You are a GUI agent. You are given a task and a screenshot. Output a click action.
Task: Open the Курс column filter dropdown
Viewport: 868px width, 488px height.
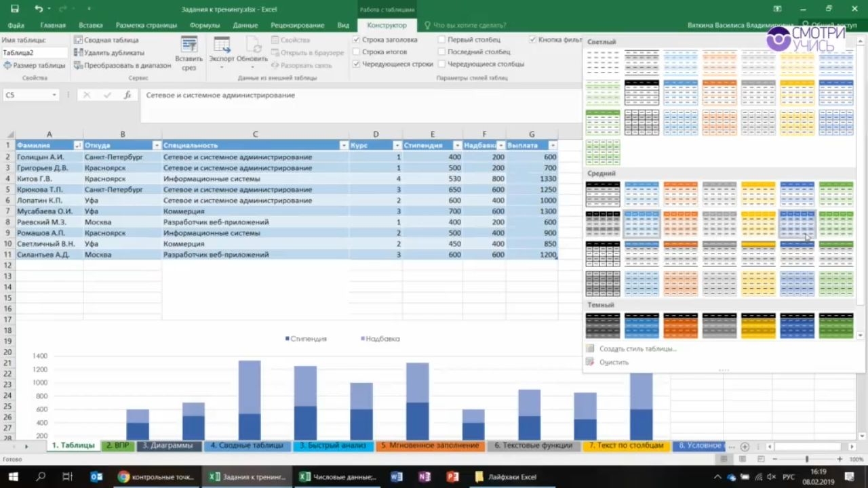pos(397,146)
